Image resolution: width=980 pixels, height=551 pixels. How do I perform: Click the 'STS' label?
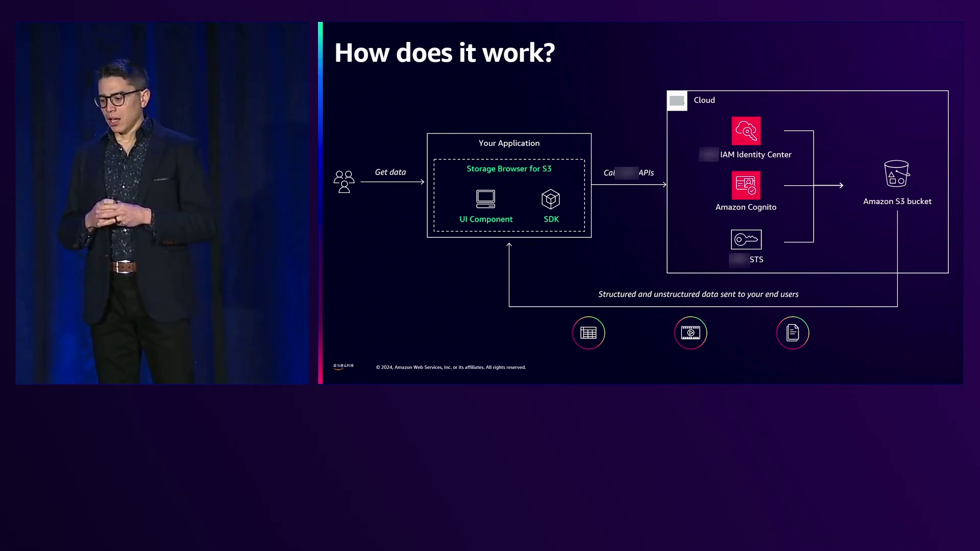(x=756, y=260)
